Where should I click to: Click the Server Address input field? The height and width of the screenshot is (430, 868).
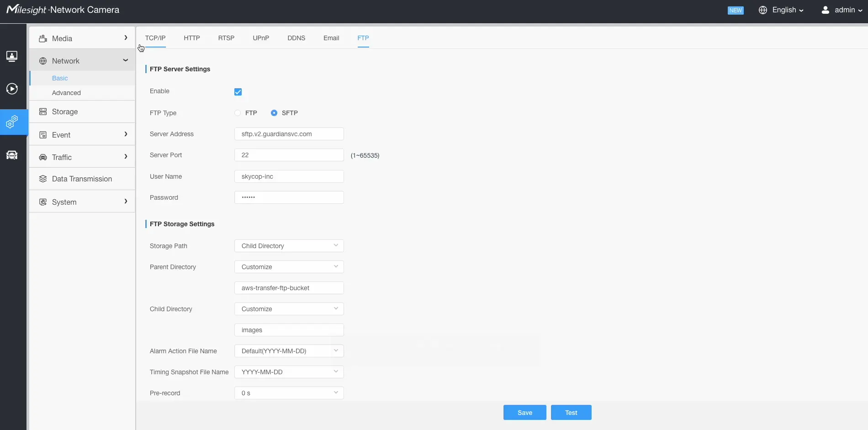point(289,133)
